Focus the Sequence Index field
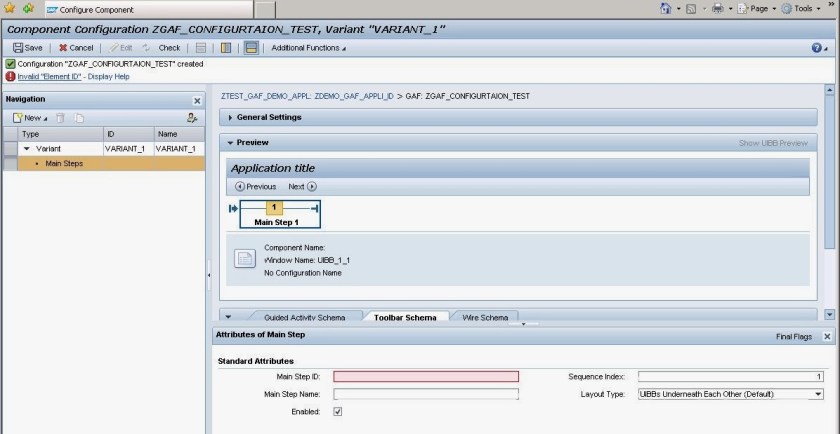The image size is (840, 434). [730, 377]
